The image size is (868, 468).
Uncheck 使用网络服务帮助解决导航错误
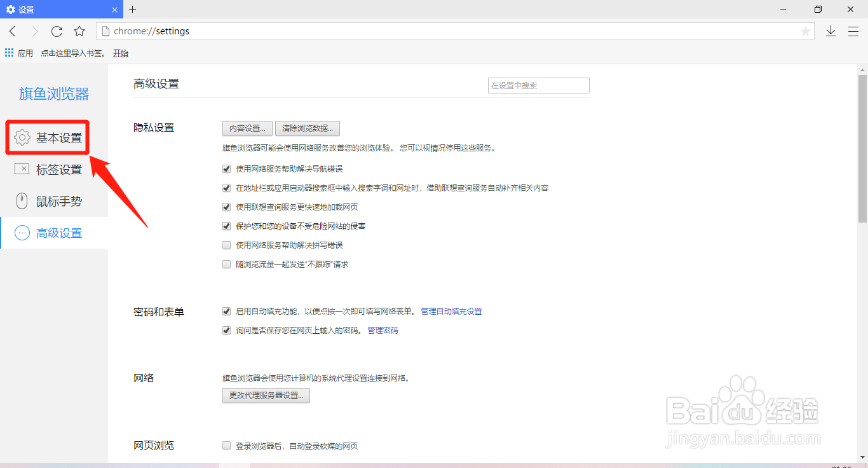(x=226, y=169)
